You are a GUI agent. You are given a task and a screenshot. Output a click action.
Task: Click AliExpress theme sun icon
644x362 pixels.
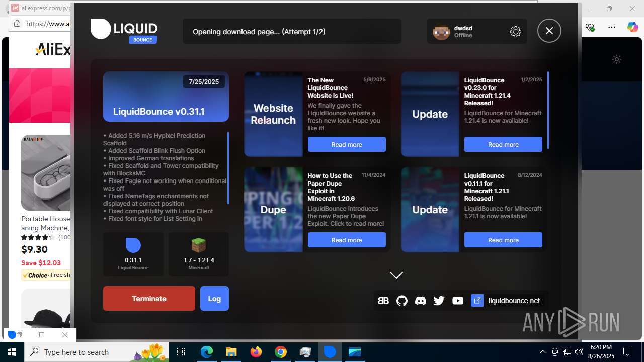click(617, 59)
